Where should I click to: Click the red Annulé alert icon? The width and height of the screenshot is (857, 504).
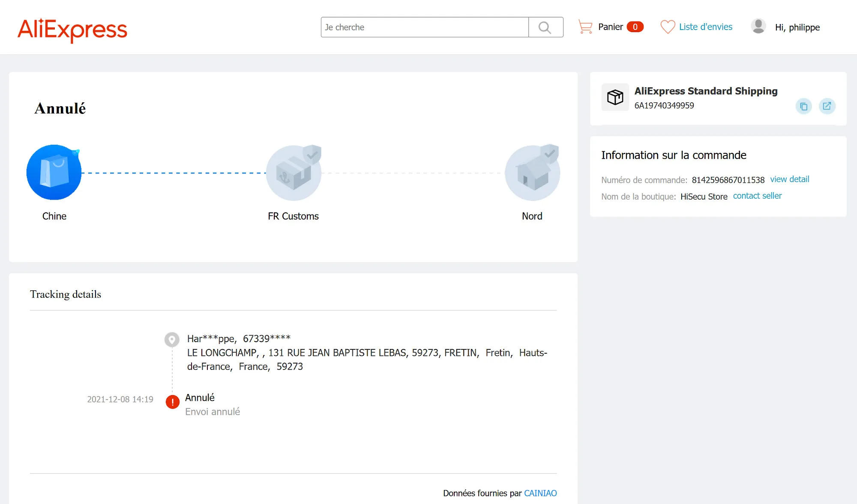[x=172, y=402]
